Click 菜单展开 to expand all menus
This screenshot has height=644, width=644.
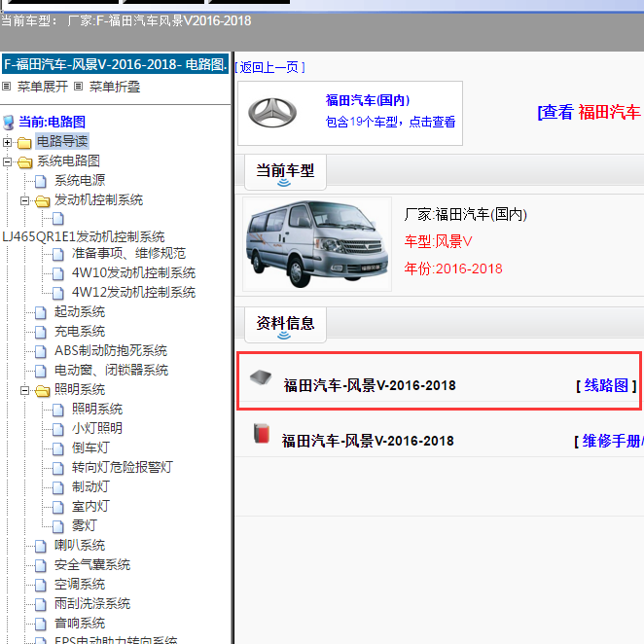click(42, 87)
